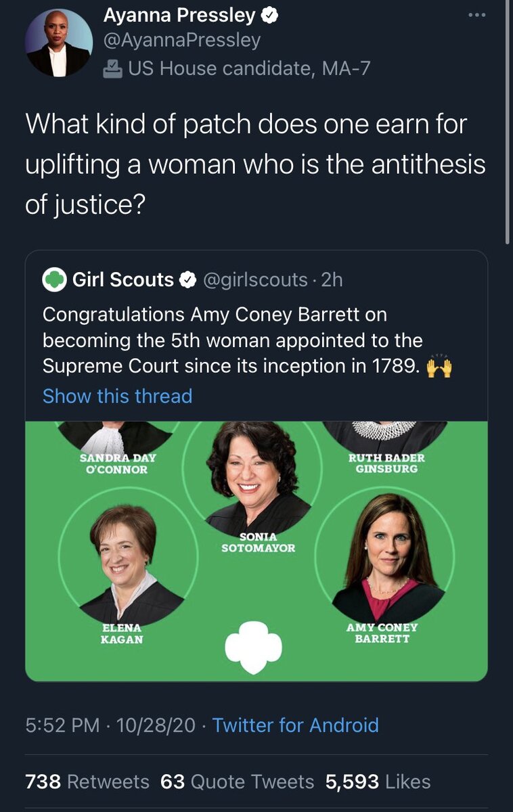
Task: Click the 5:52 PM · 10/28/20 timestamp
Action: tap(110, 725)
